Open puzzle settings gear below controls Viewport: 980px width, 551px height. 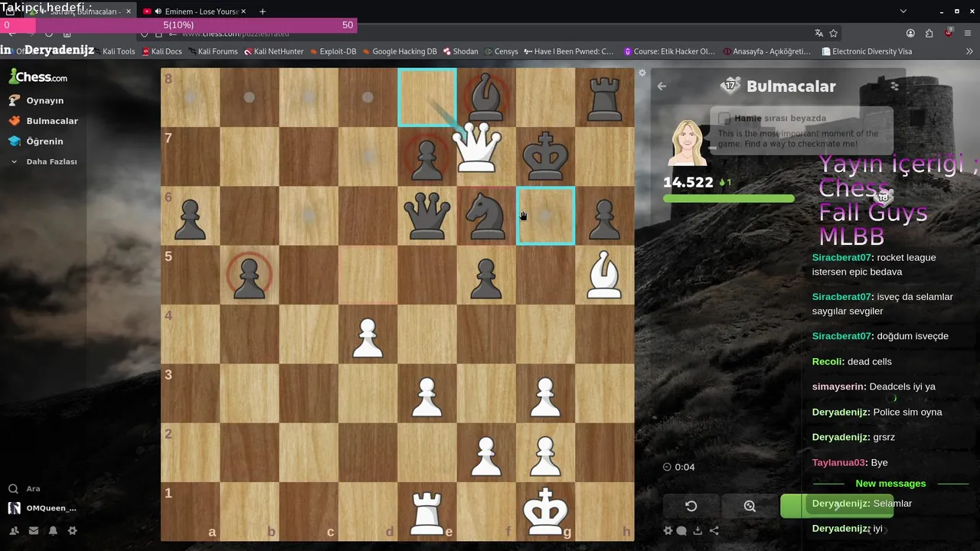[668, 530]
